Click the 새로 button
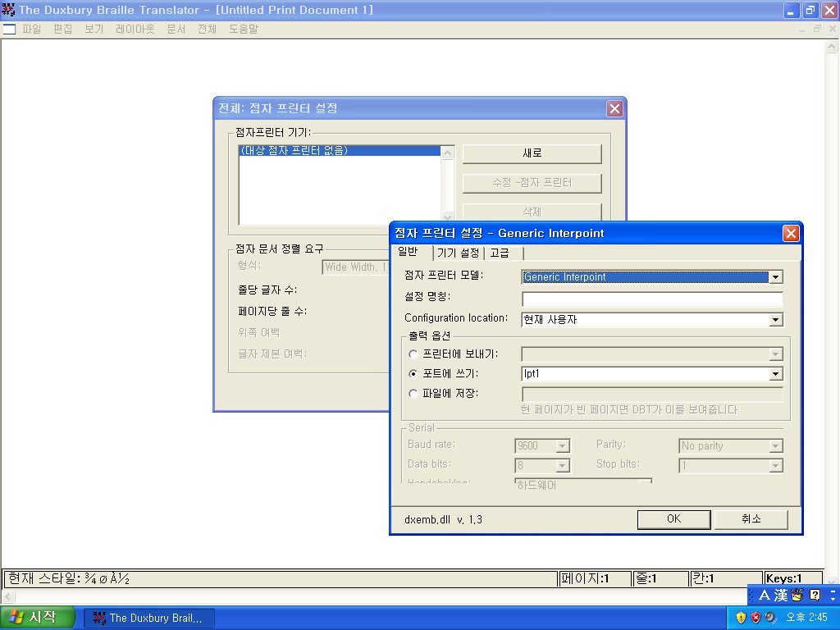Viewport: 840px width, 630px height. [x=532, y=153]
